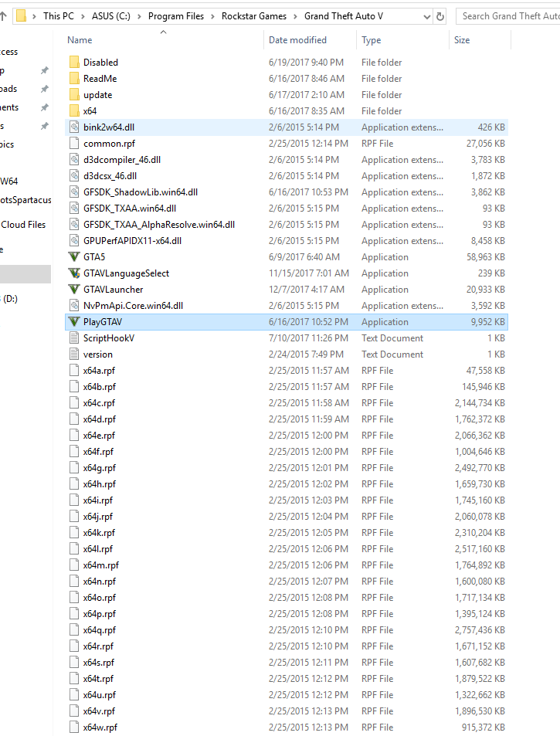Expand the chevron after Rockstar Games
The height and width of the screenshot is (736, 560).
pos(295,16)
